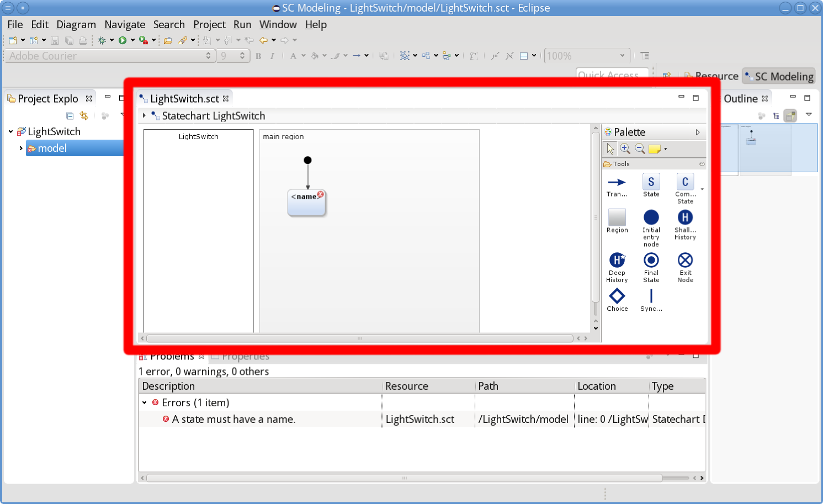Open the Run button dropdown arrow
The height and width of the screenshot is (504, 823).
pos(132,40)
